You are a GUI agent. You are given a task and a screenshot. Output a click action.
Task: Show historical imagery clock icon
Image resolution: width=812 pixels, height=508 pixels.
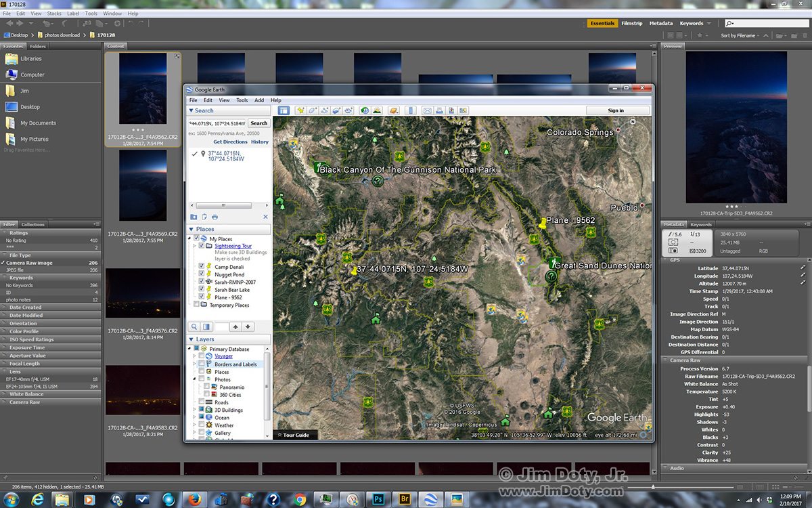(x=365, y=110)
